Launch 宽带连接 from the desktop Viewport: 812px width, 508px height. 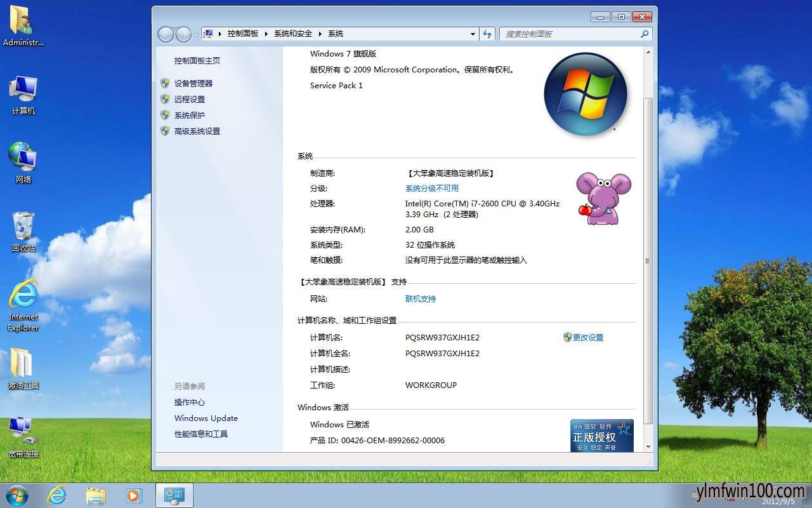pyautogui.click(x=23, y=436)
